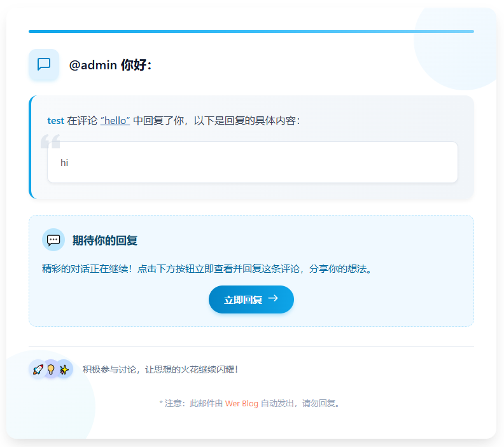Open the Wer Blog link in the footer
The width and height of the screenshot is (504, 447).
pos(242,403)
